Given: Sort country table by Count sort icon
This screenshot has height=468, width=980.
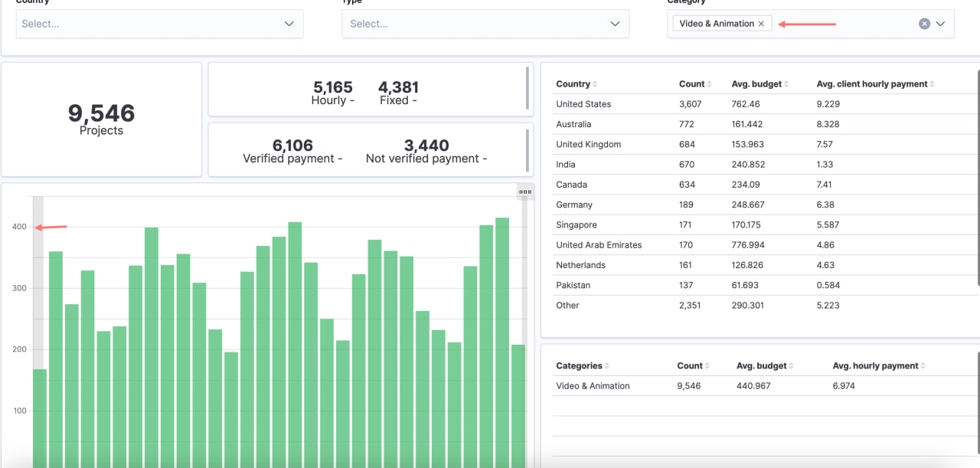Looking at the screenshot, I should [709, 84].
